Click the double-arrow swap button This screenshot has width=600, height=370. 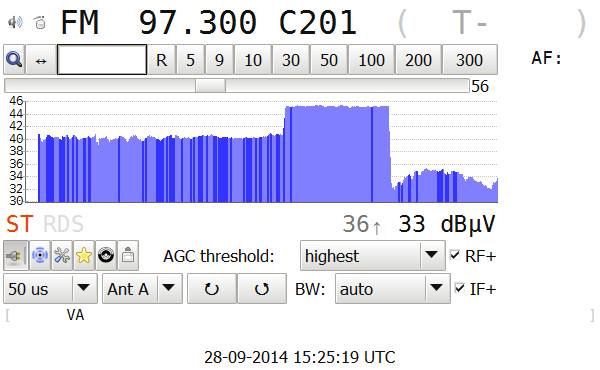41,60
